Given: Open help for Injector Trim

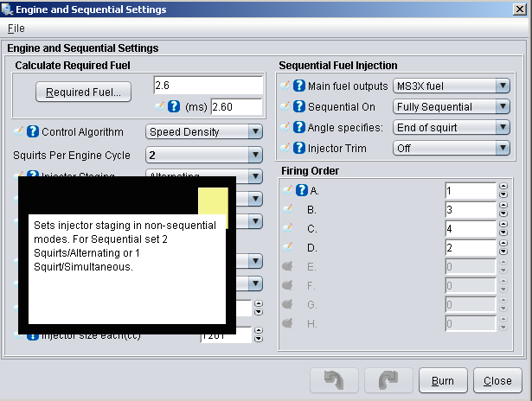Looking at the screenshot, I should (299, 148).
